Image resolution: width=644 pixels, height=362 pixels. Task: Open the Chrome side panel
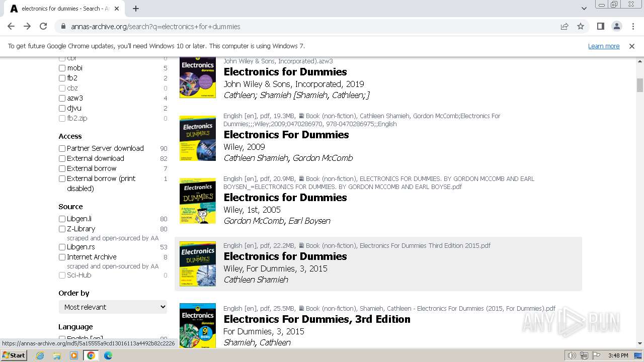(x=600, y=27)
